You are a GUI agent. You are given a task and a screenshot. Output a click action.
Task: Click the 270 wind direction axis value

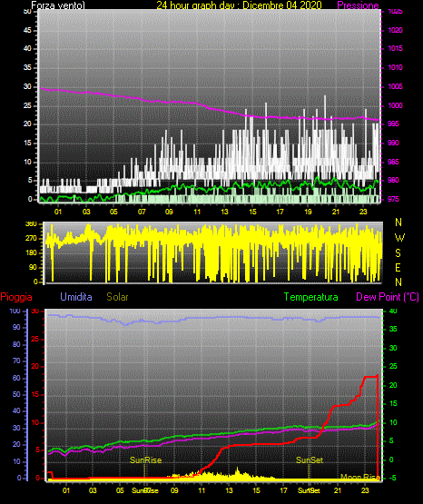coord(31,238)
